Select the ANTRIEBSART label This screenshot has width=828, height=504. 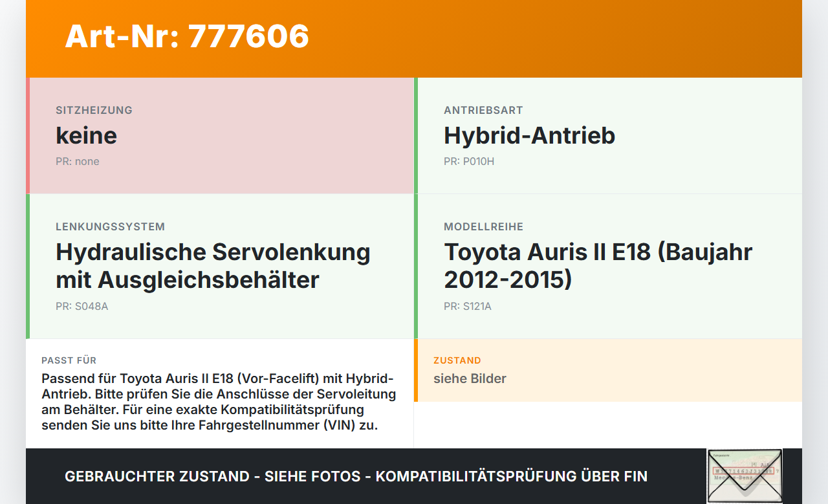(x=483, y=110)
